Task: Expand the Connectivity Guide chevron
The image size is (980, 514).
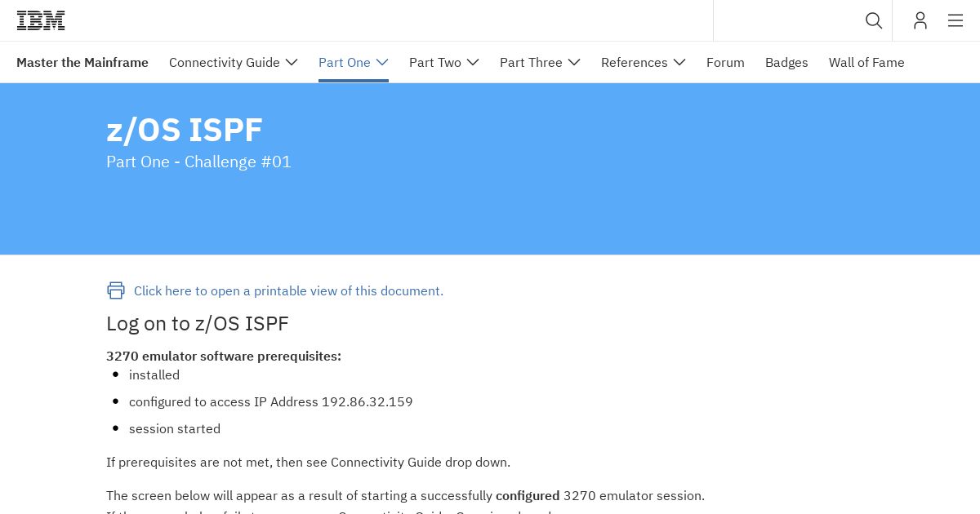Action: pos(292,62)
